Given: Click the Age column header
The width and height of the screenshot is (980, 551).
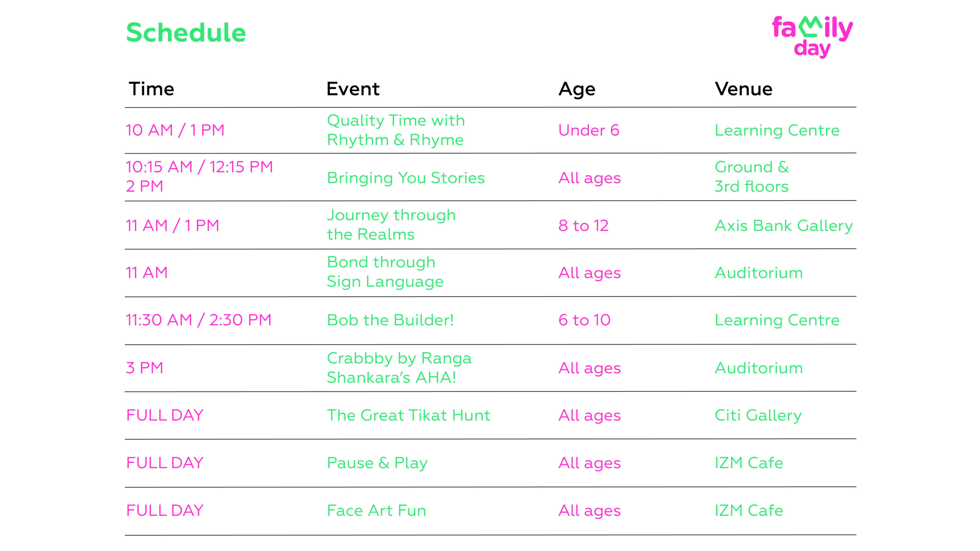Looking at the screenshot, I should (577, 90).
